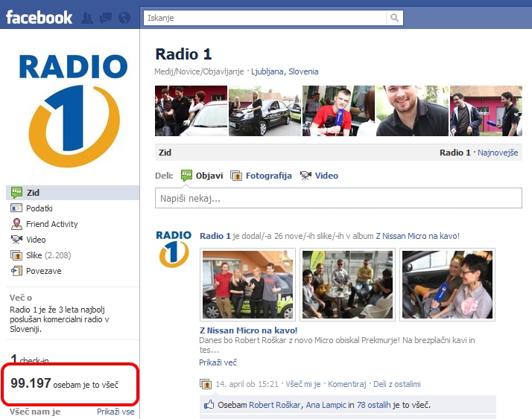
Task: Open the messages icon in top bar
Action: click(x=106, y=18)
